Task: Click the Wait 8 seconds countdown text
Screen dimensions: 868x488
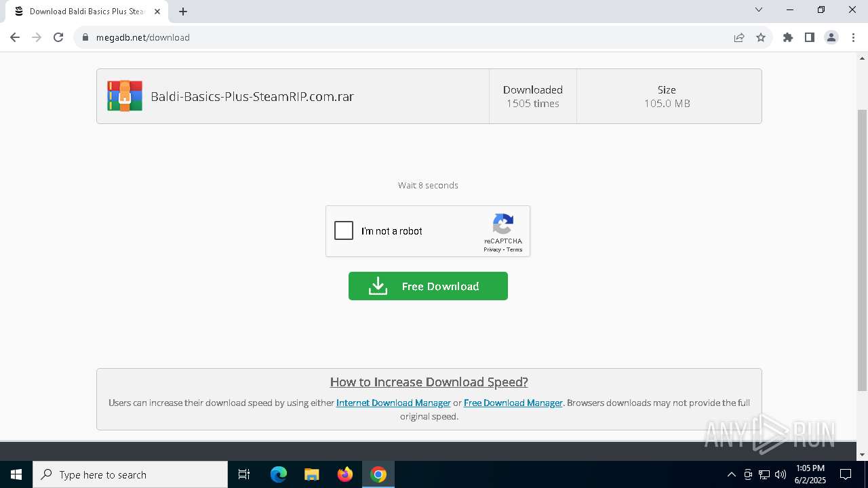Action: (x=428, y=185)
